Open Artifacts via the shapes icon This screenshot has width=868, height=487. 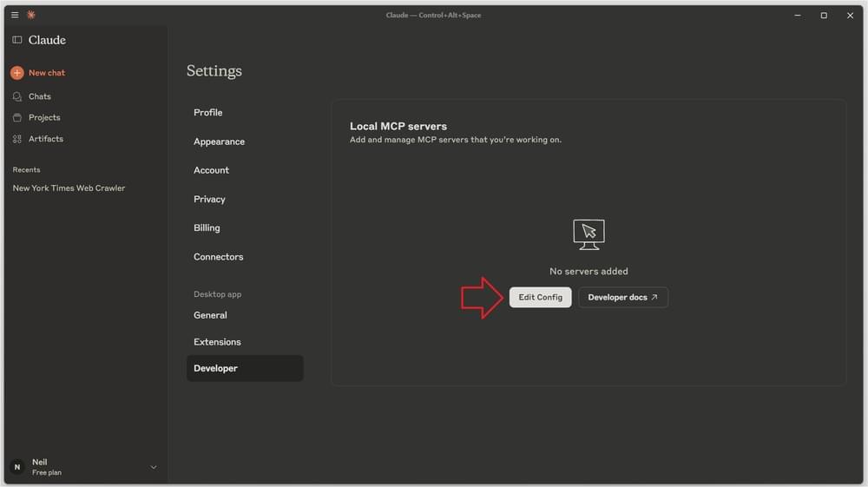[x=17, y=139]
